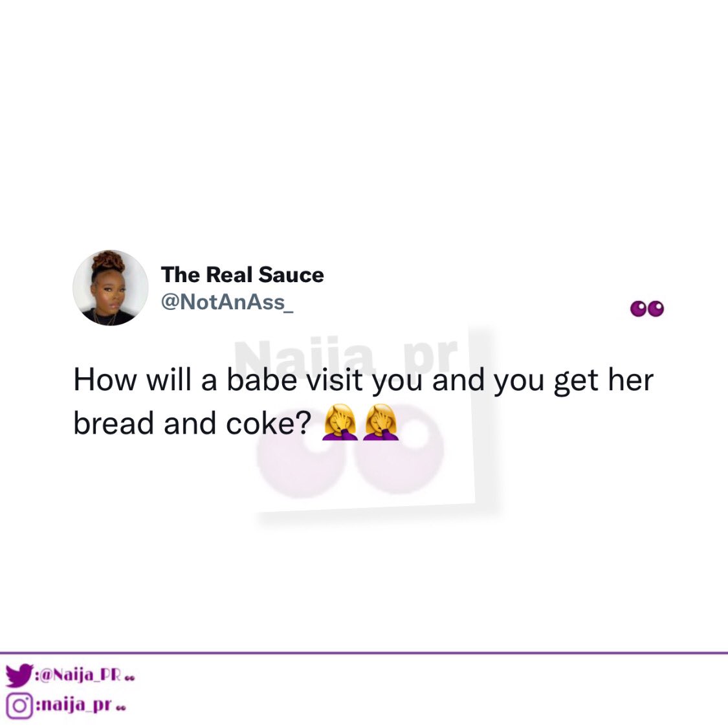Open The Real Sauce profile picture

111,288
